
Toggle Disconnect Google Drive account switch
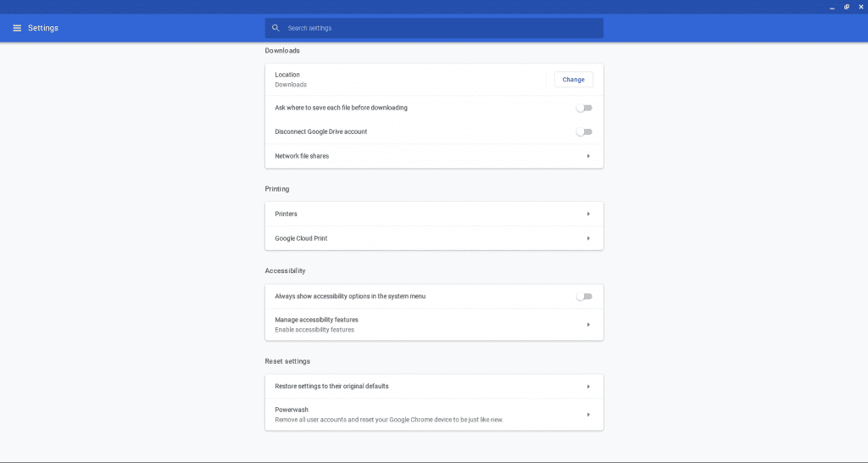click(584, 131)
